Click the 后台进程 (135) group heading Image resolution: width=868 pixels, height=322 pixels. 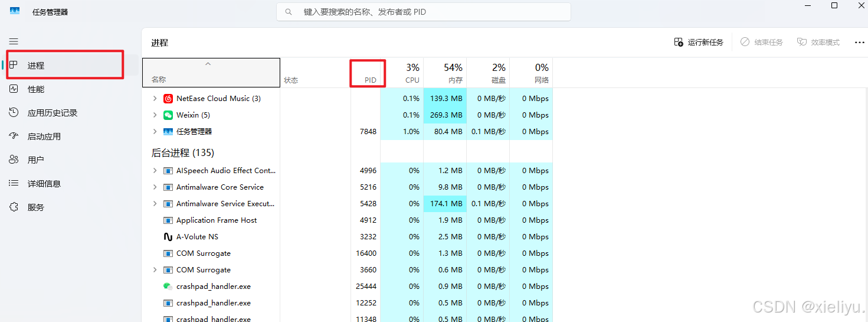(182, 152)
